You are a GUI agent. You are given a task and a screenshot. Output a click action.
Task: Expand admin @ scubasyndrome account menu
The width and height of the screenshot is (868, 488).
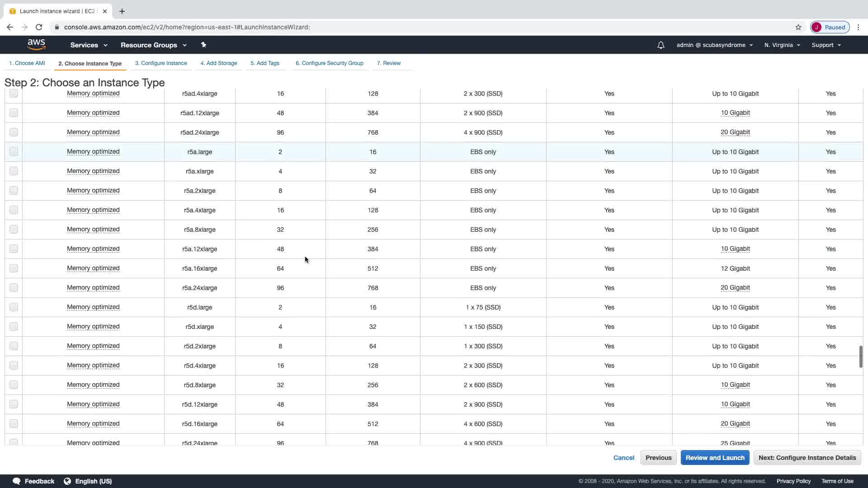(x=714, y=45)
